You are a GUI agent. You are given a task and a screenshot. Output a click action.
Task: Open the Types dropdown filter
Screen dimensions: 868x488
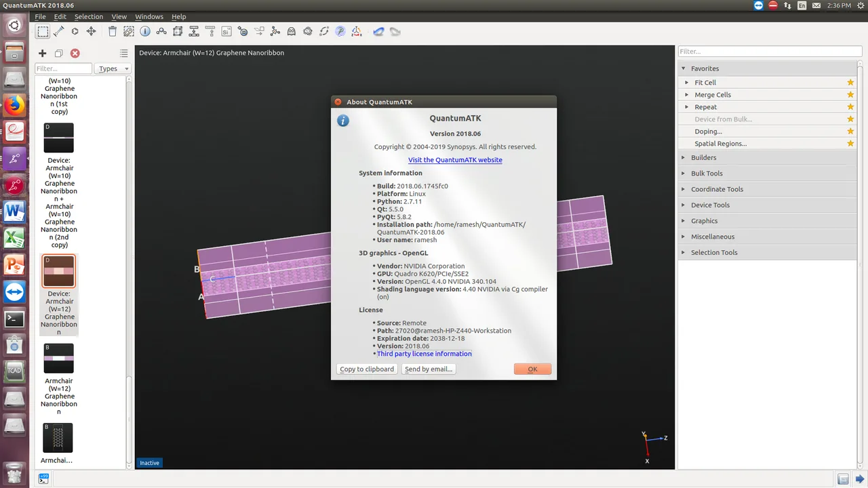pos(113,68)
